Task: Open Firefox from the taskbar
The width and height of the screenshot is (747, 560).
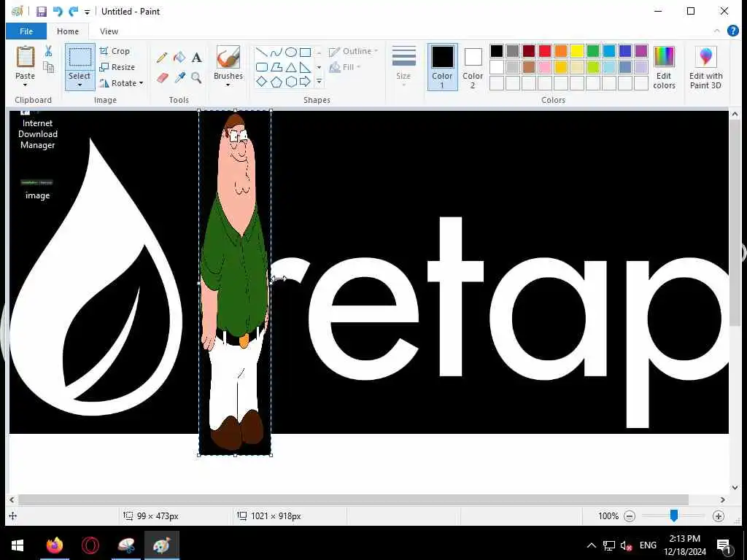Action: click(x=55, y=545)
